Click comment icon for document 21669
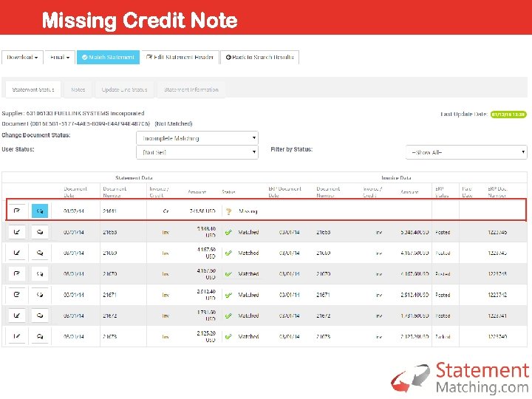Viewport: 532px width, 399px height. (40, 253)
